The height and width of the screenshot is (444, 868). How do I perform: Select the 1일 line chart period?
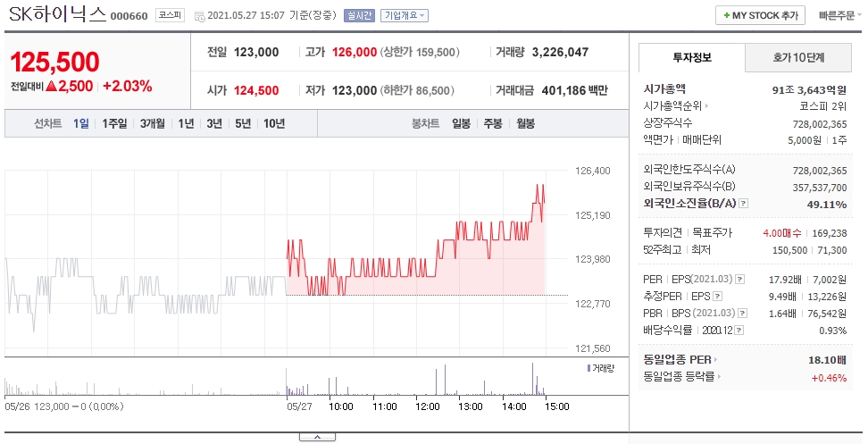tap(81, 123)
